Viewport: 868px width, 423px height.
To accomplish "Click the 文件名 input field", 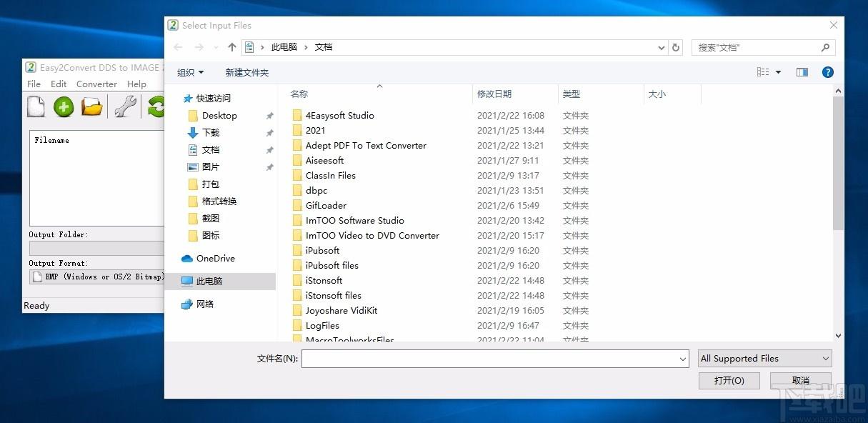I will coord(495,358).
